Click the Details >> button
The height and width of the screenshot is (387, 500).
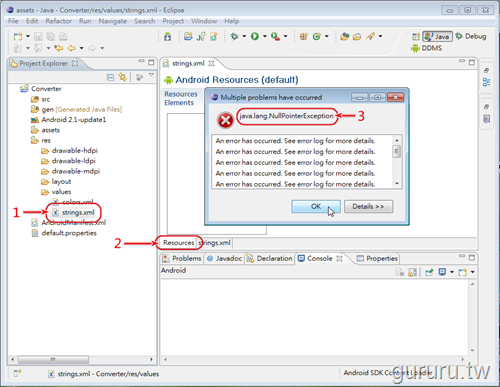[368, 206]
